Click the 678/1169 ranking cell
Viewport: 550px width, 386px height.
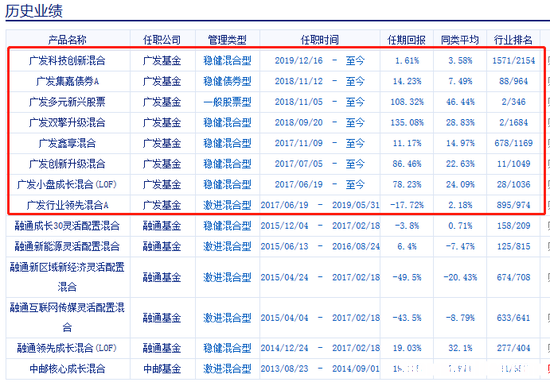tap(514, 143)
